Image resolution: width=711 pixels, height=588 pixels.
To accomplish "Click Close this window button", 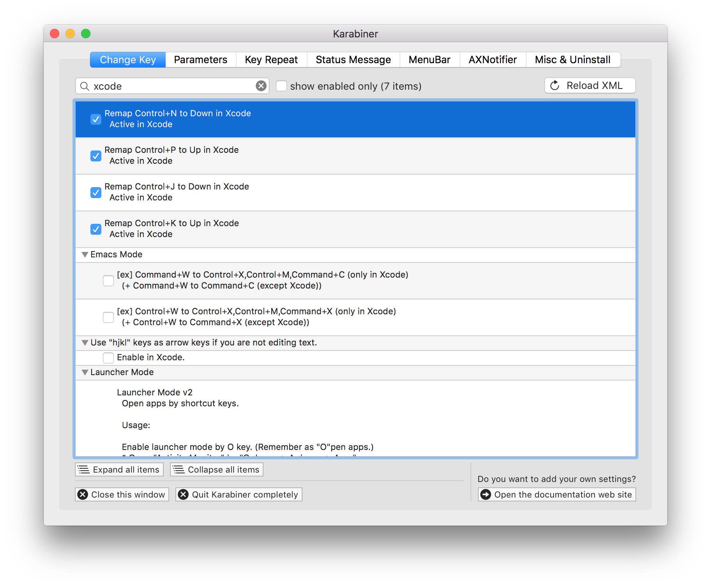I will [x=122, y=494].
